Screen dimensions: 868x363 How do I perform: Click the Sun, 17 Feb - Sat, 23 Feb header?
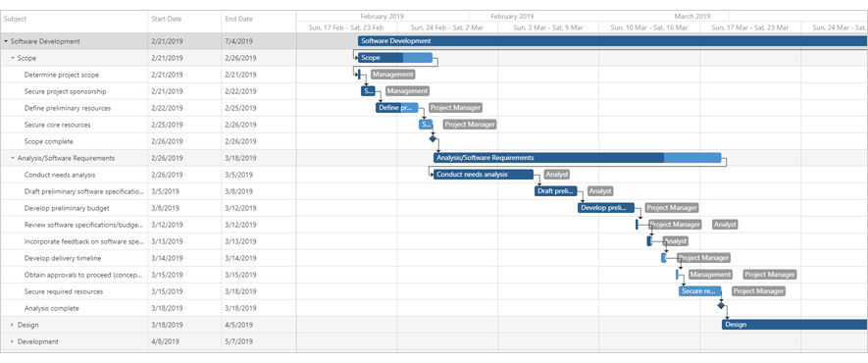(346, 27)
